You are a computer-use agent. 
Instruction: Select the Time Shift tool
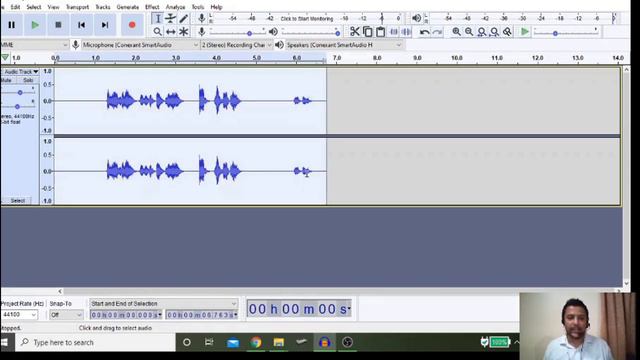click(171, 31)
